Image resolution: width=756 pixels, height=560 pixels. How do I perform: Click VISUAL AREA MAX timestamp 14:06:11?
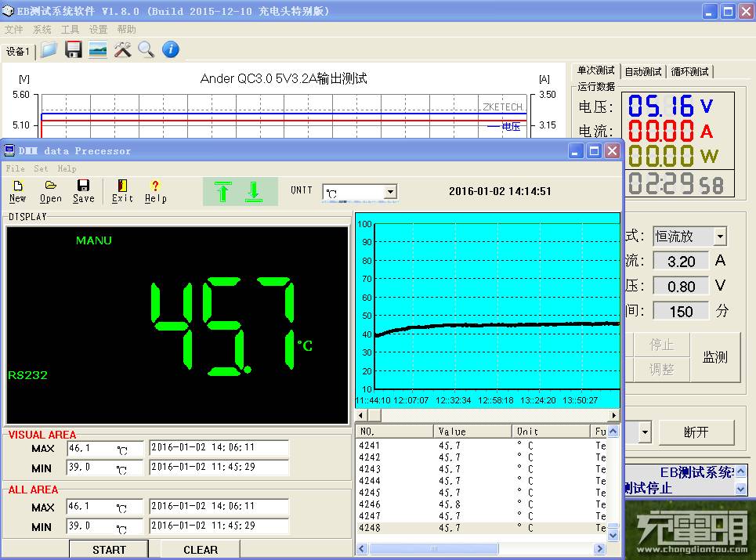[x=219, y=448]
